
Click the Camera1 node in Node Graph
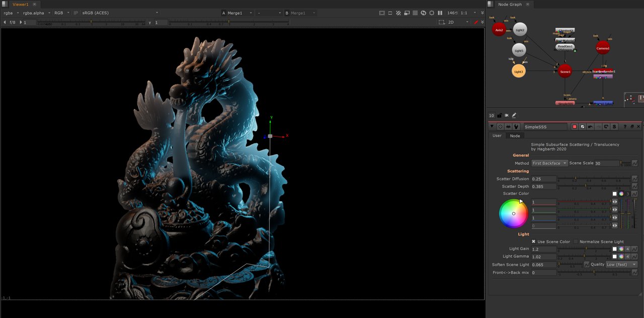tap(603, 48)
